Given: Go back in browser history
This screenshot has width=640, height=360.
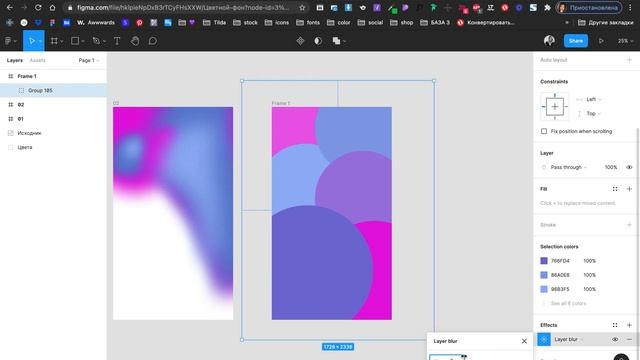Looking at the screenshot, I should (x=9, y=7).
